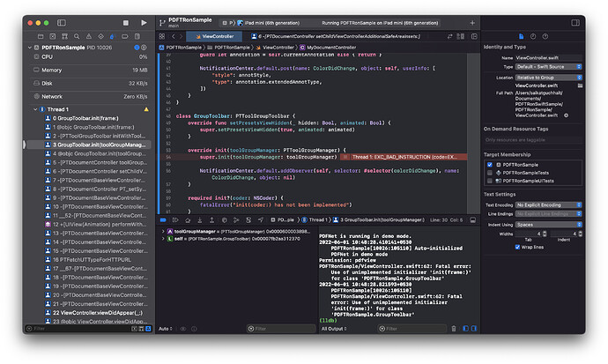Run the project with the play button
608x364 pixels.
(x=144, y=23)
